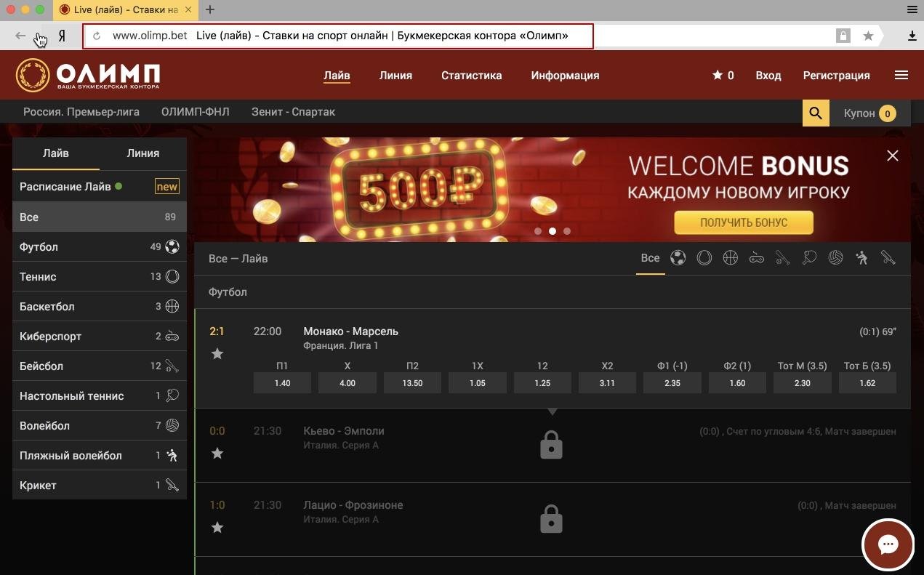Filter live events by basketball icon
Screen dimensions: 924x575
(731, 258)
